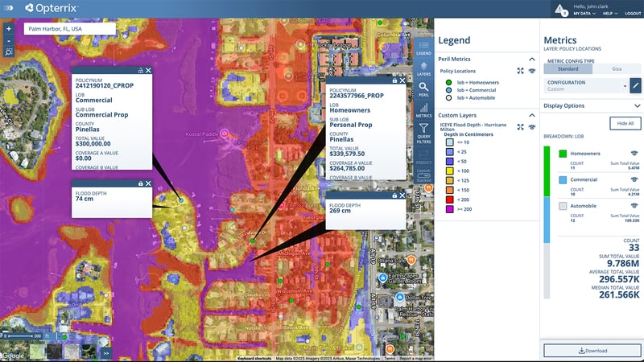
Task: Click the Earthscapes Garden marker on map
Action: 382,278
